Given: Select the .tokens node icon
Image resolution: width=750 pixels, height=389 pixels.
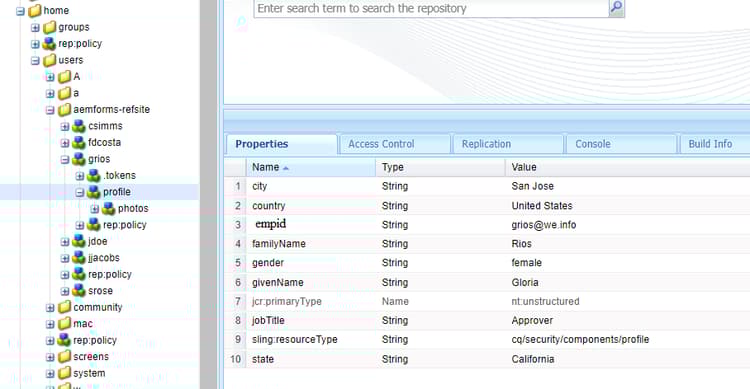Looking at the screenshot, I should [94, 176].
